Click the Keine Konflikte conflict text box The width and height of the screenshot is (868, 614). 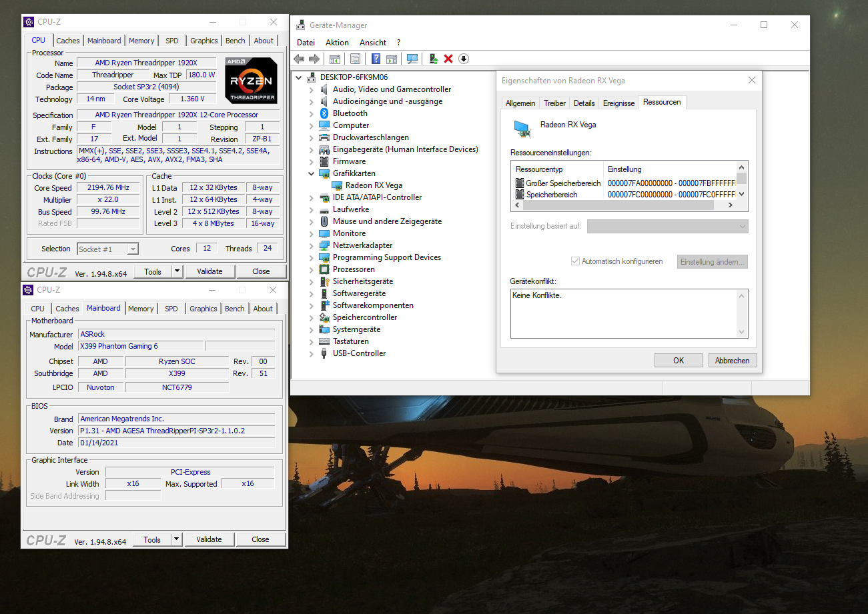[x=629, y=313]
